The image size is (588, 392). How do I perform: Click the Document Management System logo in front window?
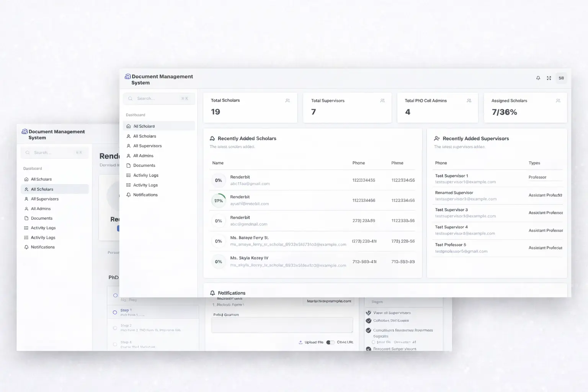click(x=128, y=77)
